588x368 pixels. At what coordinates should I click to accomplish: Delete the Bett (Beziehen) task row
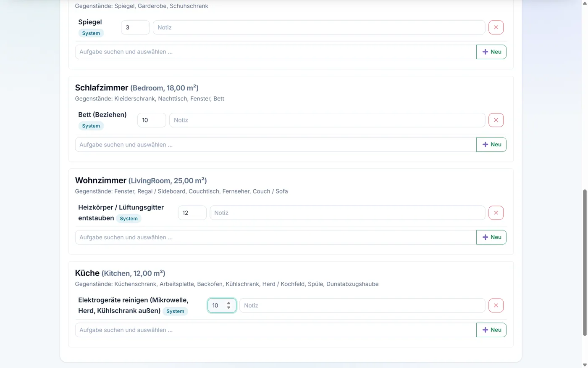coord(496,120)
